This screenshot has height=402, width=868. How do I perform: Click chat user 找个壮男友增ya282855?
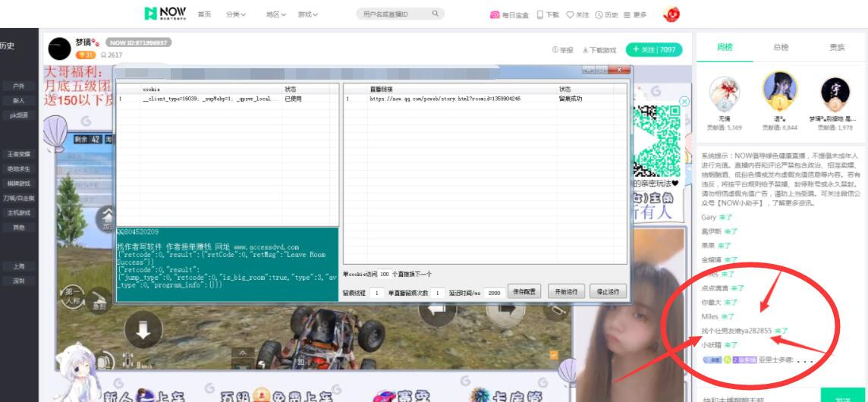tap(736, 331)
